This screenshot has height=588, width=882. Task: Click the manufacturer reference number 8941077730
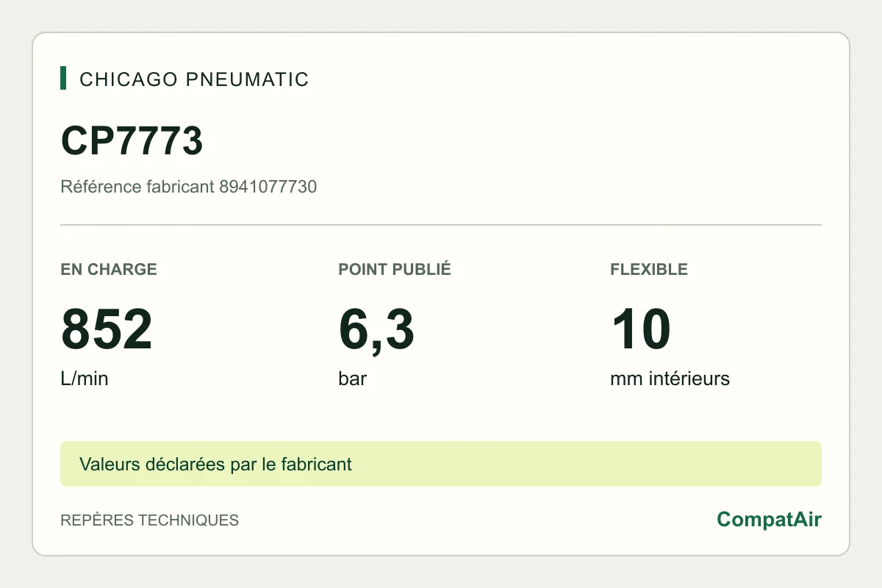[268, 187]
